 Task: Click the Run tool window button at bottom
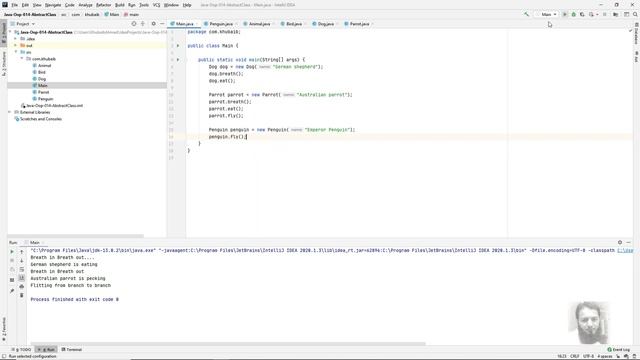tap(47, 349)
